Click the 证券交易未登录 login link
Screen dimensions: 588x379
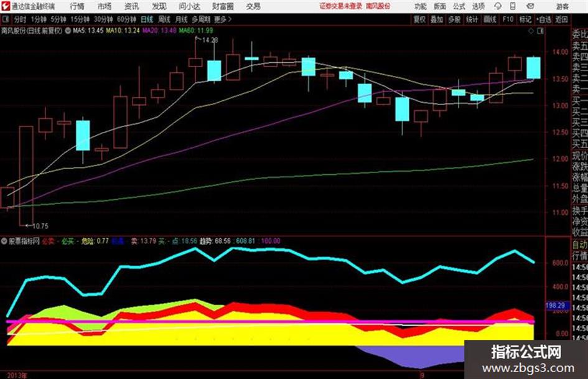340,6
